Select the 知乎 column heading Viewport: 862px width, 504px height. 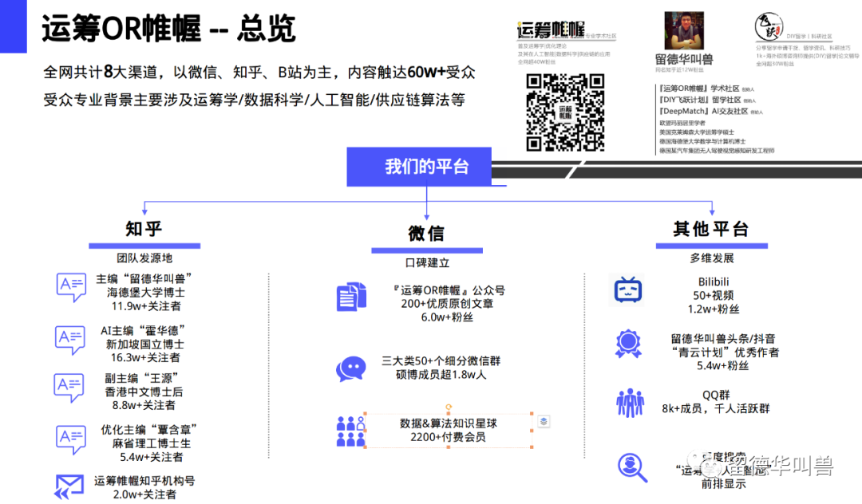pos(144,228)
